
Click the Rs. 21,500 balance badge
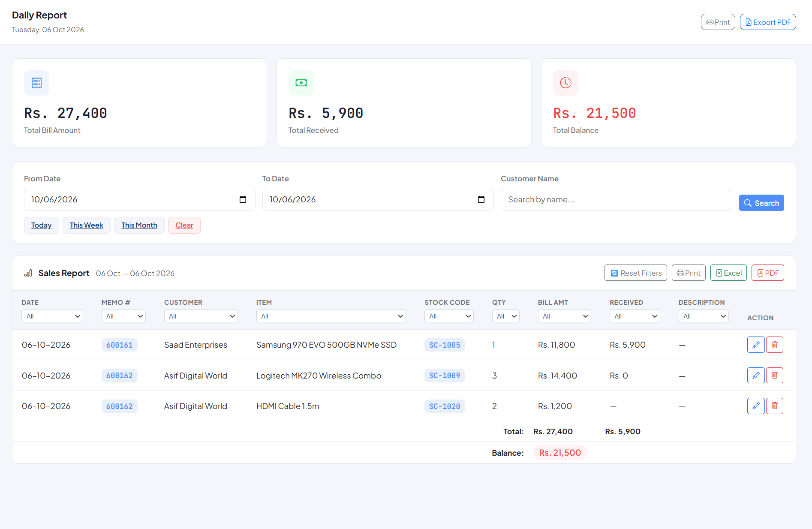click(x=560, y=453)
